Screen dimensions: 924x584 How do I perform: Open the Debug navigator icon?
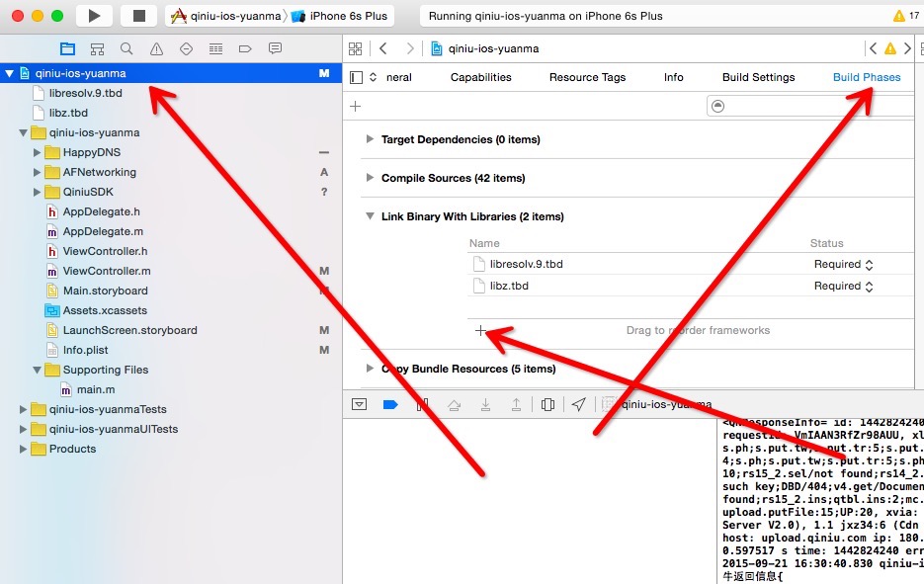(x=215, y=48)
